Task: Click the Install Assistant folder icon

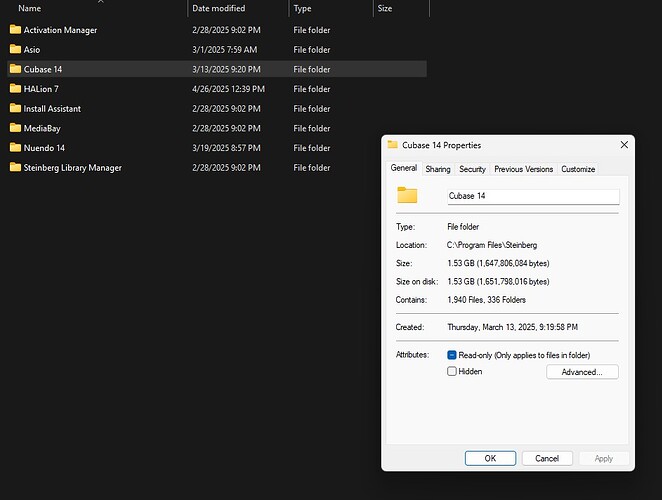Action: (x=15, y=108)
